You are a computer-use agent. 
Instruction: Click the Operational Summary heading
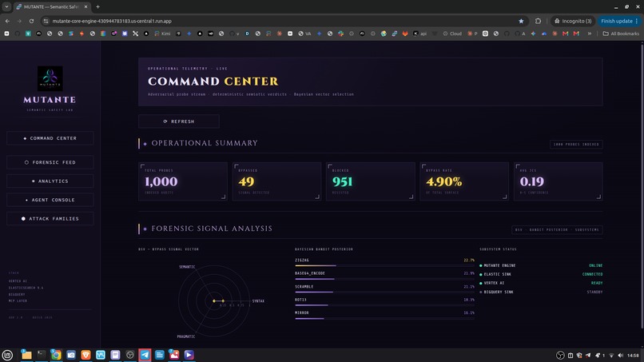(x=205, y=143)
